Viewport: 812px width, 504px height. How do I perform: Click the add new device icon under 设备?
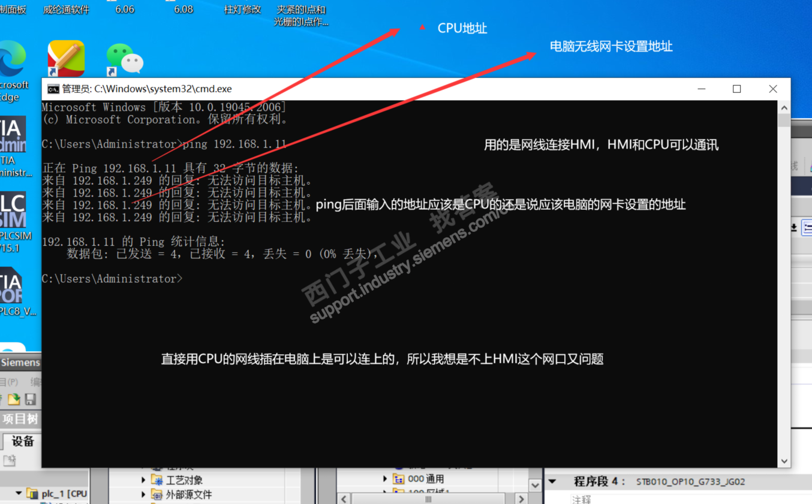(9, 460)
